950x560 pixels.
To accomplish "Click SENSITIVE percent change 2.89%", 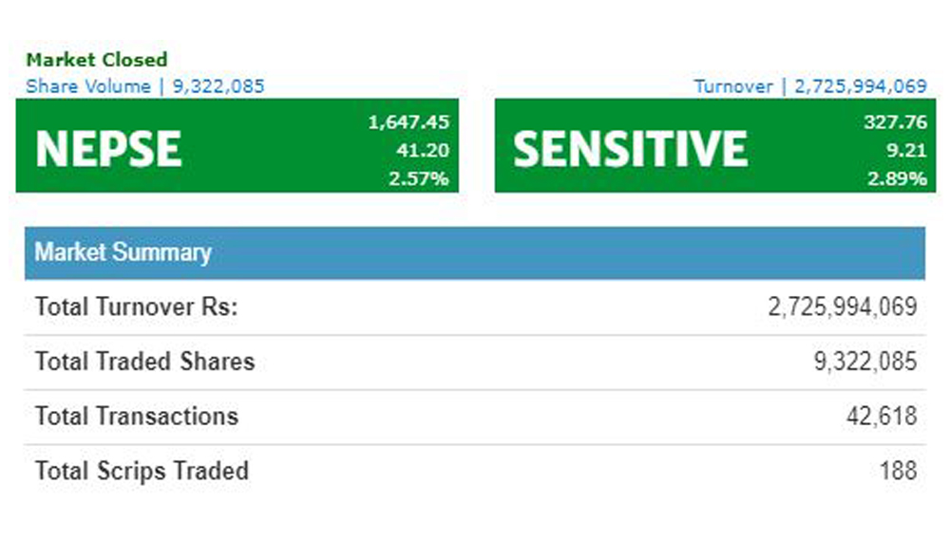I will 897,178.
